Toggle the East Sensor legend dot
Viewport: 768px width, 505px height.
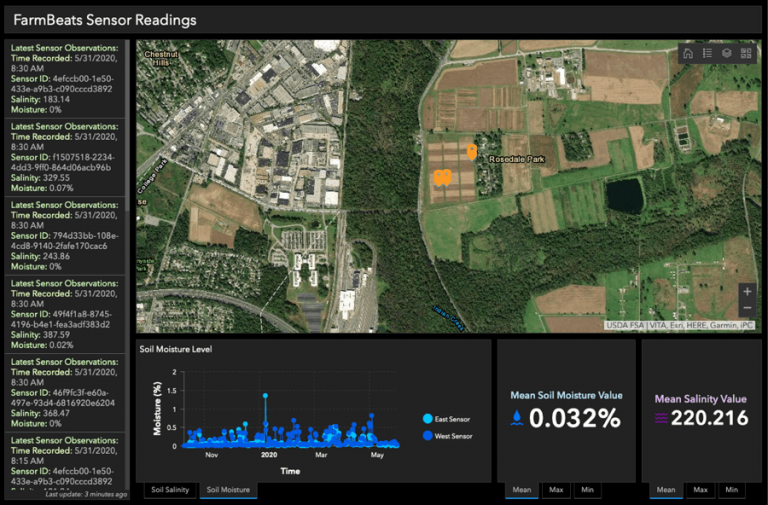coord(428,419)
